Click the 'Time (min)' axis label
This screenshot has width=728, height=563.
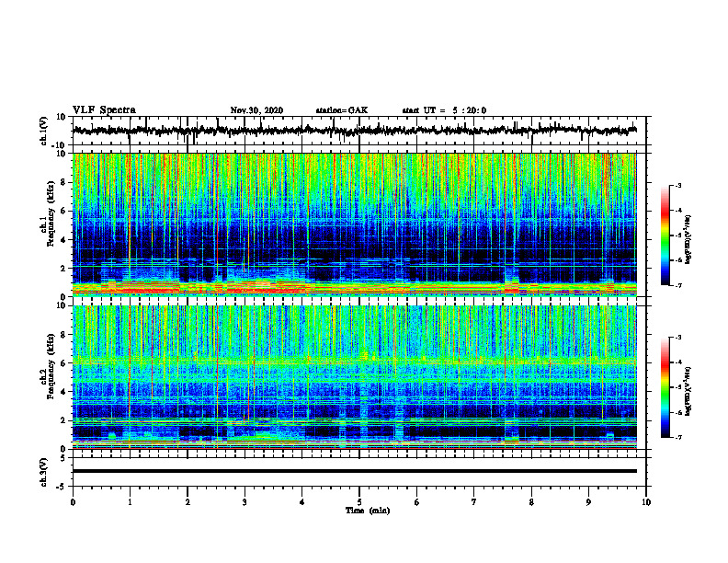tap(368, 511)
